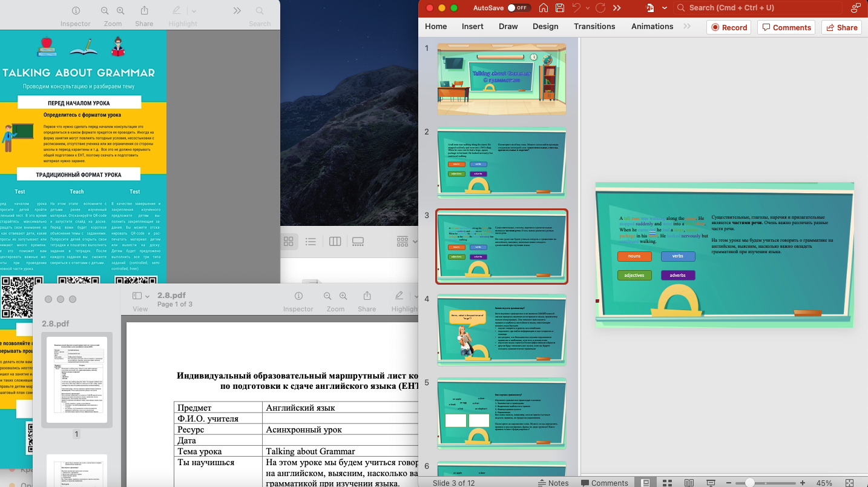Open the Draw ribbon tab

click(x=508, y=27)
